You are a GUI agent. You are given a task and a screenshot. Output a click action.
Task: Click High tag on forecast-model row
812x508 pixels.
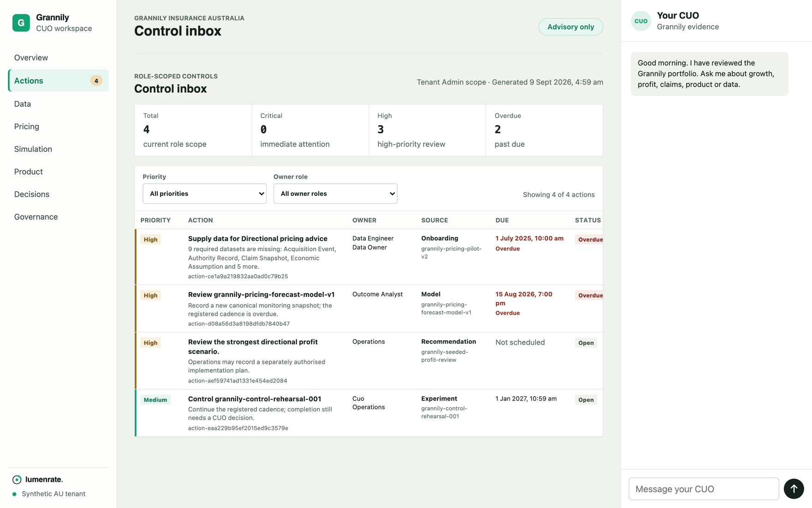click(x=150, y=296)
